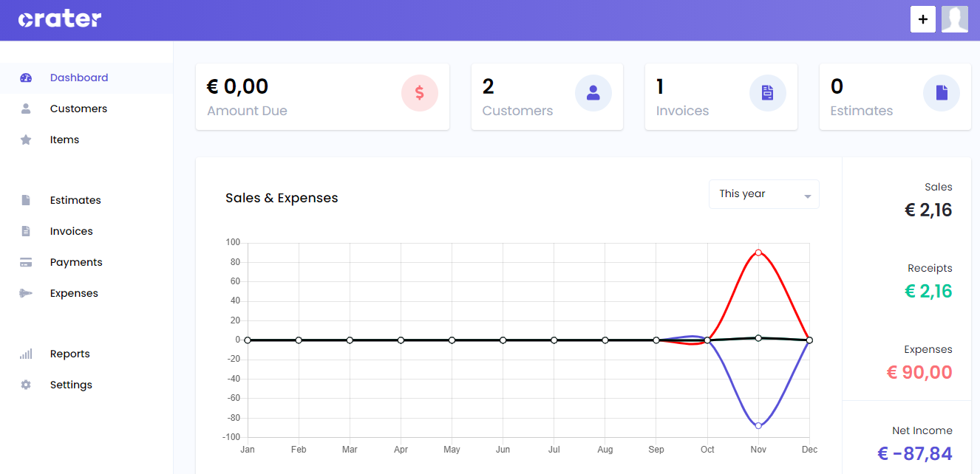
Task: Click the purple net income point at Nov
Action: coord(758,425)
